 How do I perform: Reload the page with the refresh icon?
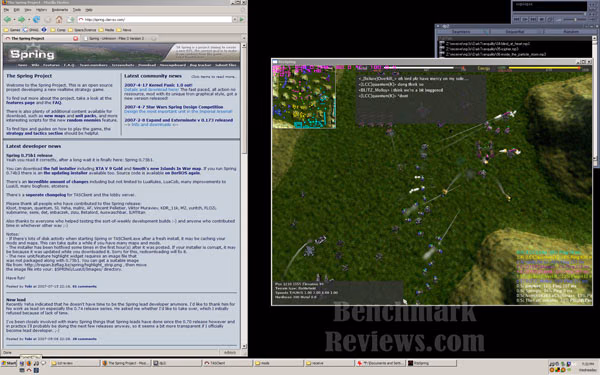click(37, 19)
